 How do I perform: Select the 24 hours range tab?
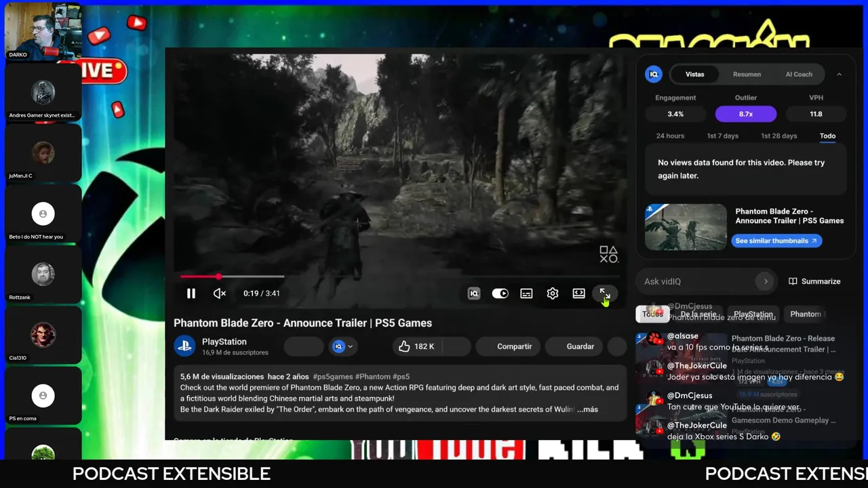tap(670, 136)
